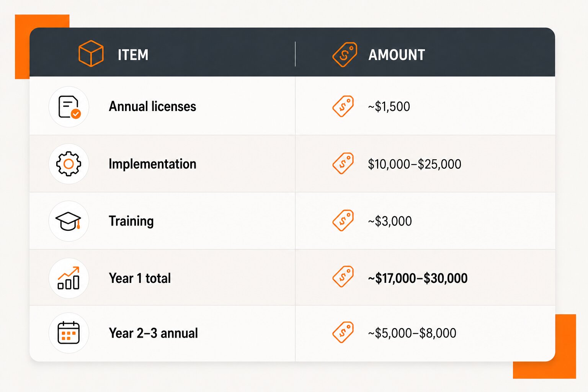Click the graduation cap icon for Training

(x=68, y=221)
